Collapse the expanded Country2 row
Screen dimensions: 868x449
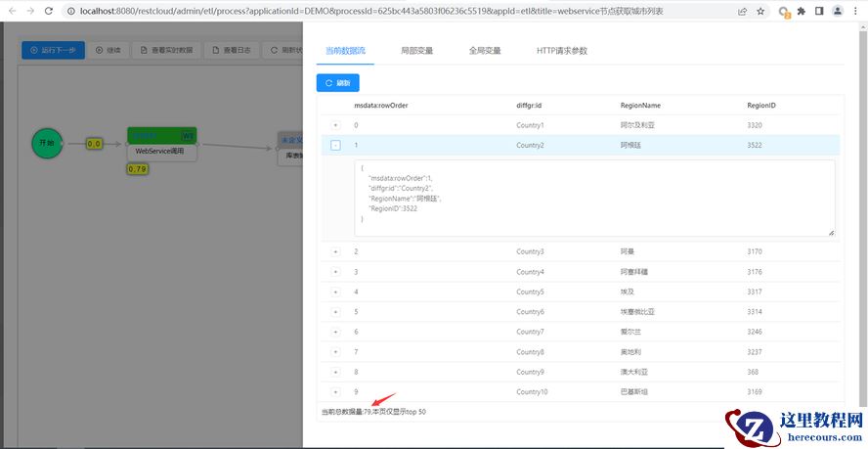(x=335, y=145)
